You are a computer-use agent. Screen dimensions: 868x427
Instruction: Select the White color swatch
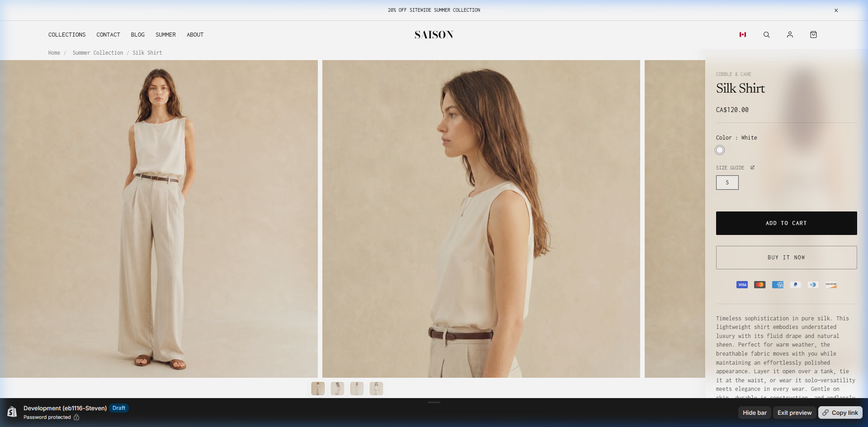click(x=720, y=150)
